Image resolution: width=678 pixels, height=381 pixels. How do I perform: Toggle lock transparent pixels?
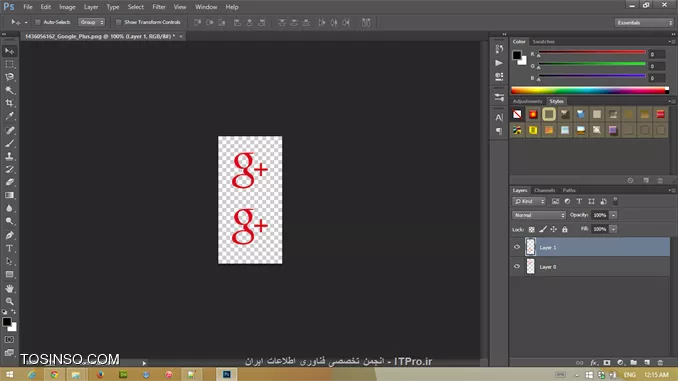[531, 229]
